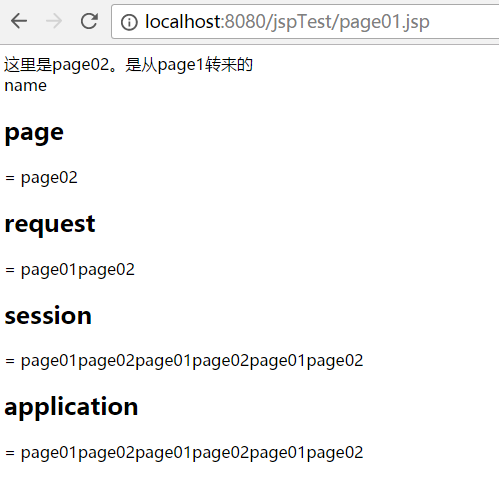Click the 'session' heading
Viewport: 499px width, 496px height.
48,316
